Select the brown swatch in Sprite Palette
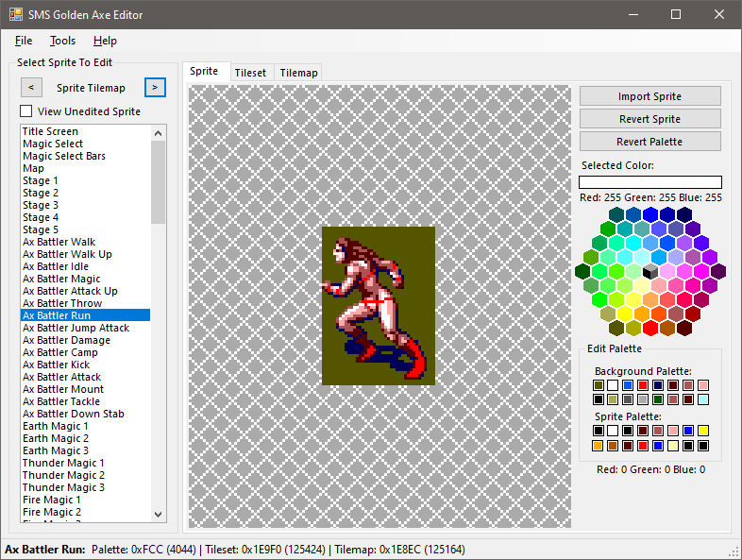The width and height of the screenshot is (742, 560). [613, 446]
